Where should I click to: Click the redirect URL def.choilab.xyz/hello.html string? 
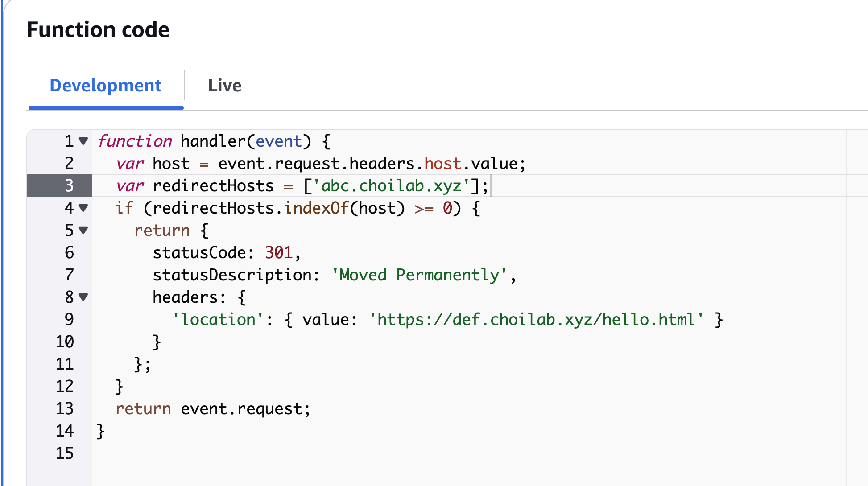click(535, 320)
